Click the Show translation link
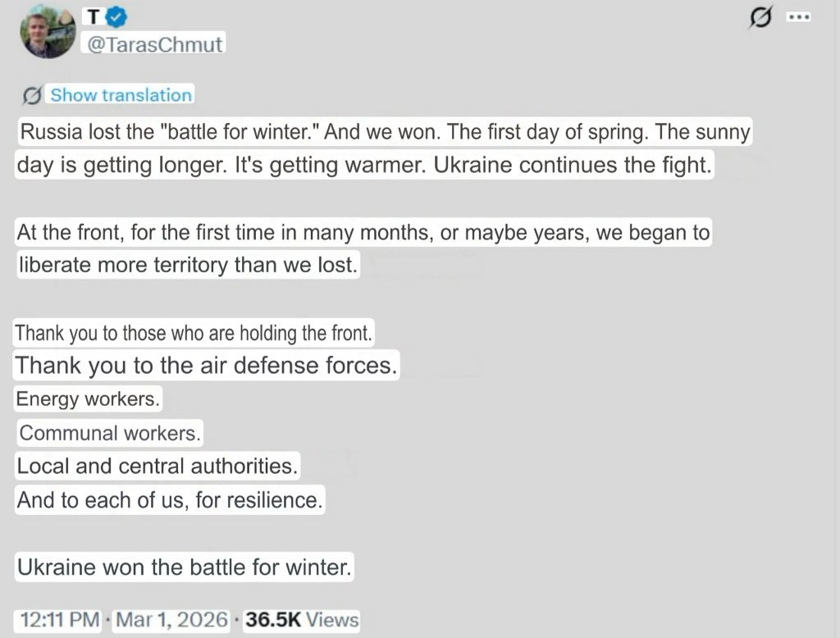 (x=121, y=95)
